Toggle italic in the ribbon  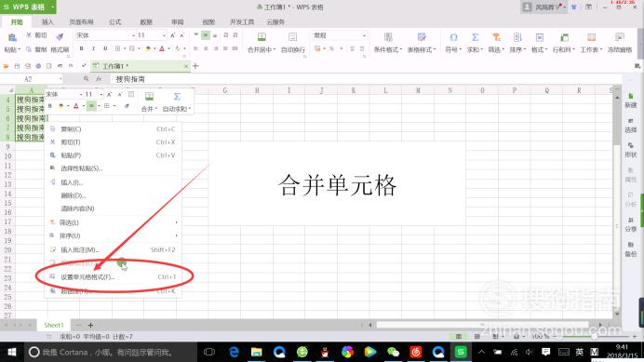[x=93, y=48]
